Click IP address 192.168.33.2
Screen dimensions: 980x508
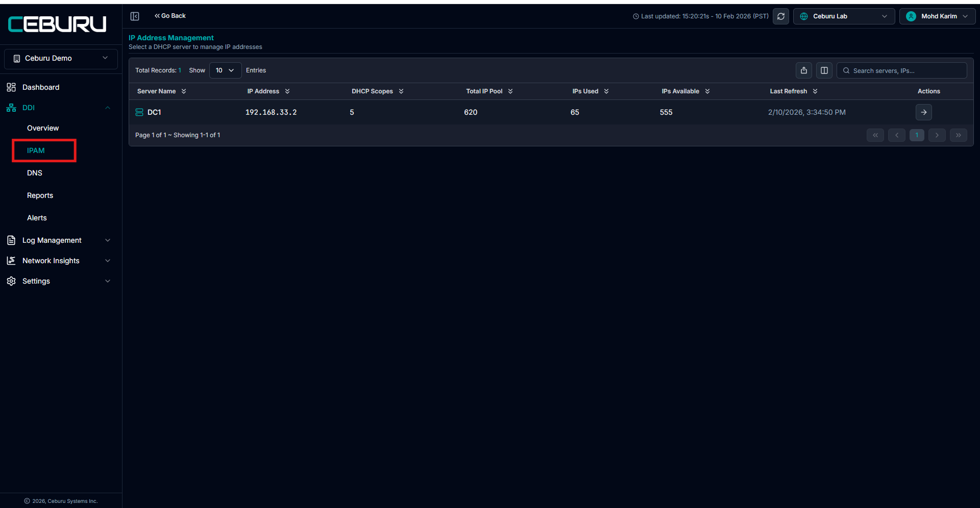271,112
